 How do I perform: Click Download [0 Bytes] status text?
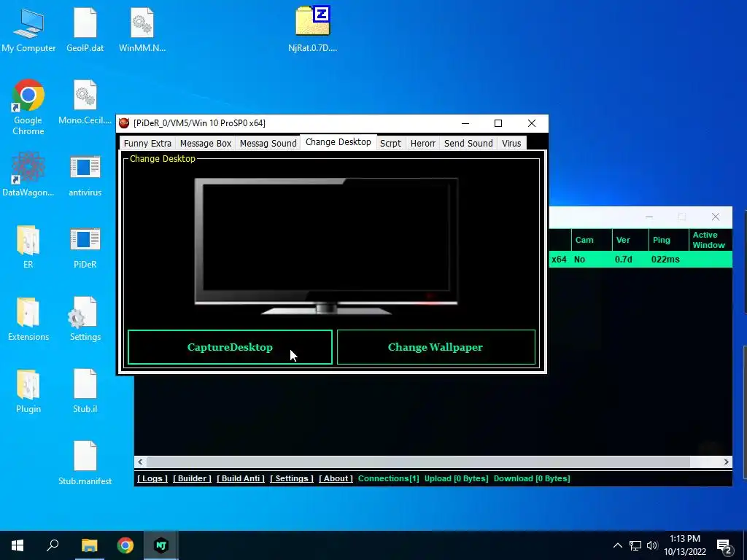click(532, 478)
